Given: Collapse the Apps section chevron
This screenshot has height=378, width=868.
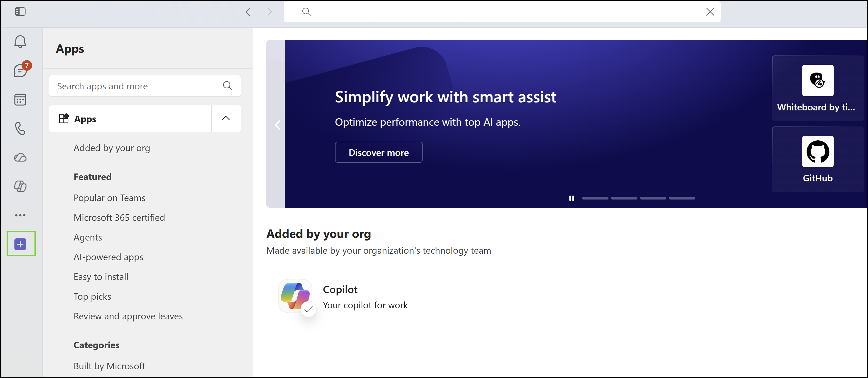Looking at the screenshot, I should [226, 119].
